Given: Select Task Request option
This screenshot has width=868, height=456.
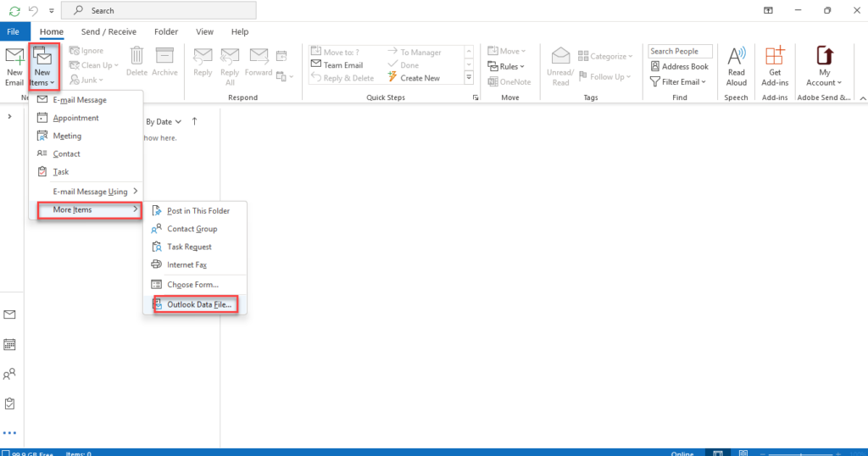Looking at the screenshot, I should [195, 247].
